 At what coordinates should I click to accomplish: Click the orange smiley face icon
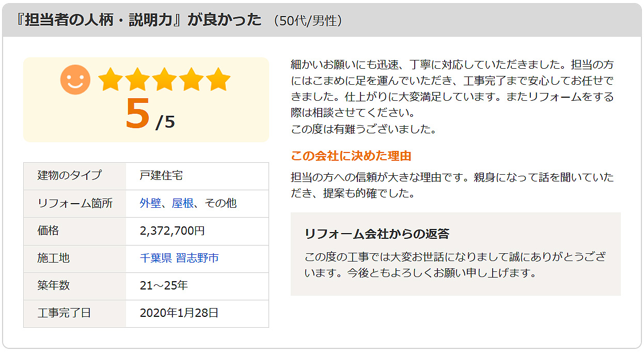tap(75, 80)
